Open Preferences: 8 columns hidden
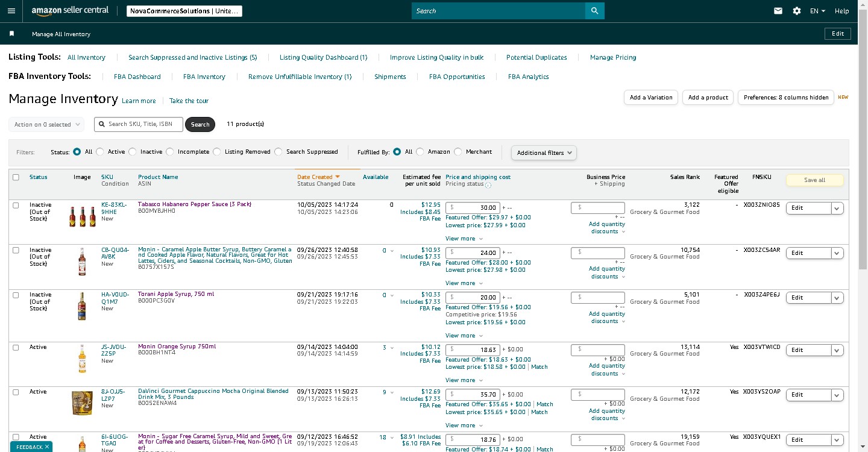This screenshot has height=452, width=868. click(x=786, y=97)
